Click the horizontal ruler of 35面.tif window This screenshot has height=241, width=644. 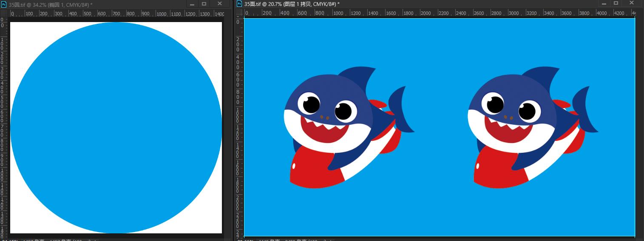click(x=440, y=13)
